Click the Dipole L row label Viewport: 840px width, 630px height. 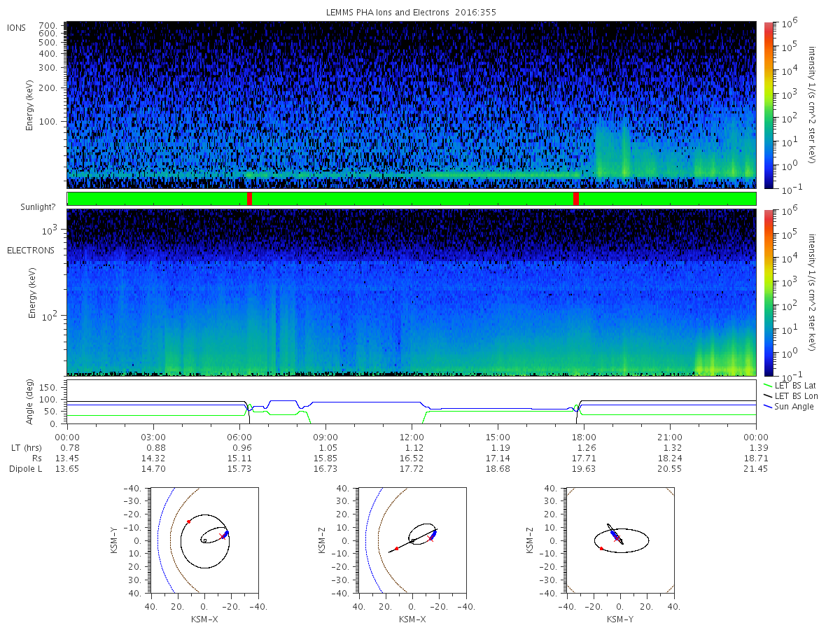coord(25,469)
